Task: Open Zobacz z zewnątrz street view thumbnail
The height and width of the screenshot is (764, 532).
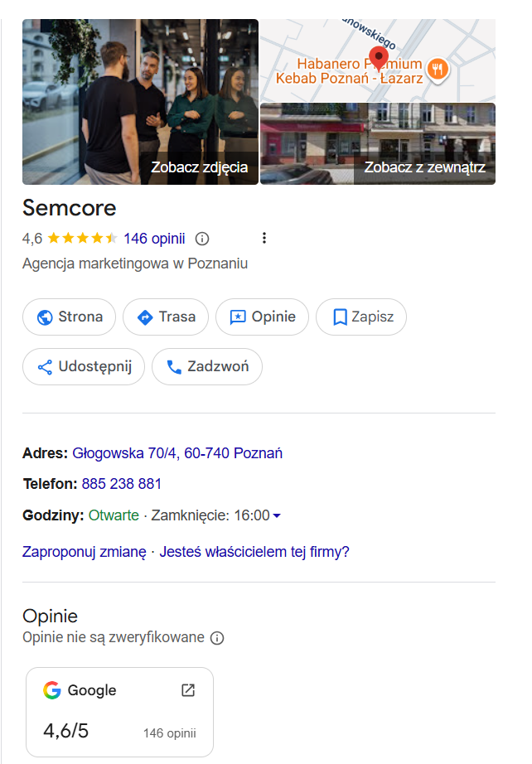Action: tap(378, 143)
